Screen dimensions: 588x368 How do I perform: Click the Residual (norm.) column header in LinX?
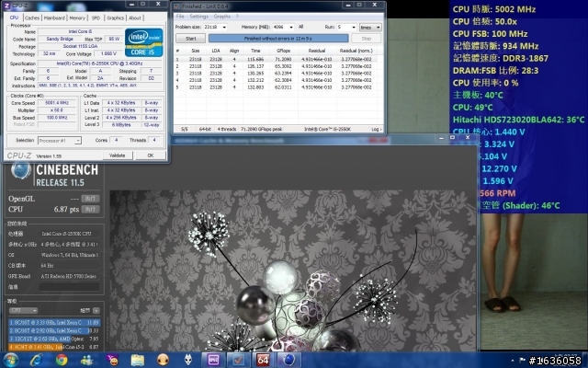pos(356,51)
